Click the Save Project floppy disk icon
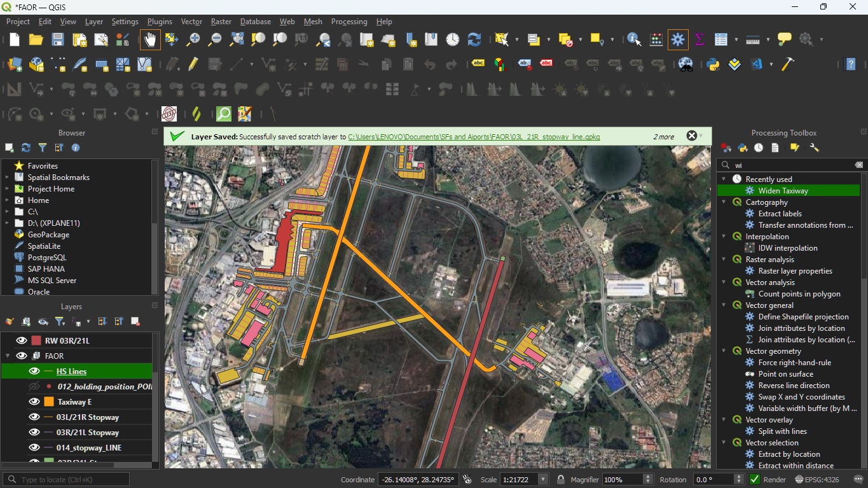Screen dimensions: 868x488 pos(58,39)
